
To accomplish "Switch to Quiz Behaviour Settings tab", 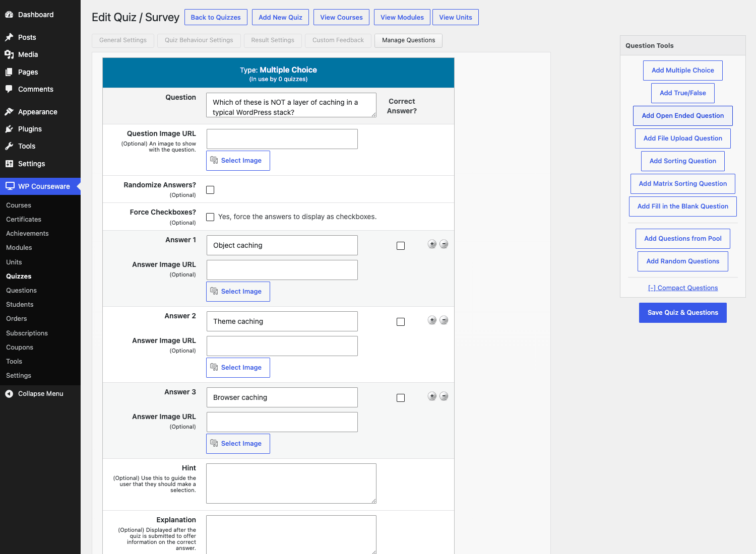I will [199, 40].
